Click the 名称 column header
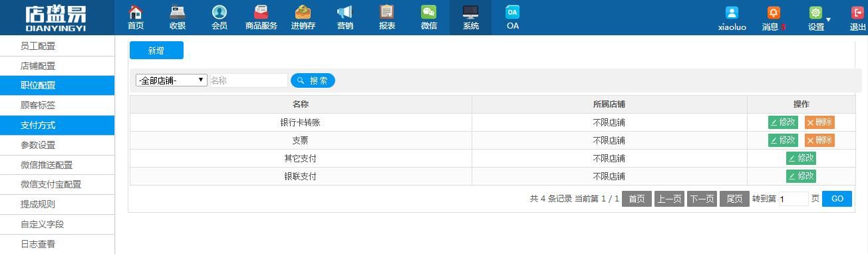The width and height of the screenshot is (868, 254). pyautogui.click(x=301, y=104)
